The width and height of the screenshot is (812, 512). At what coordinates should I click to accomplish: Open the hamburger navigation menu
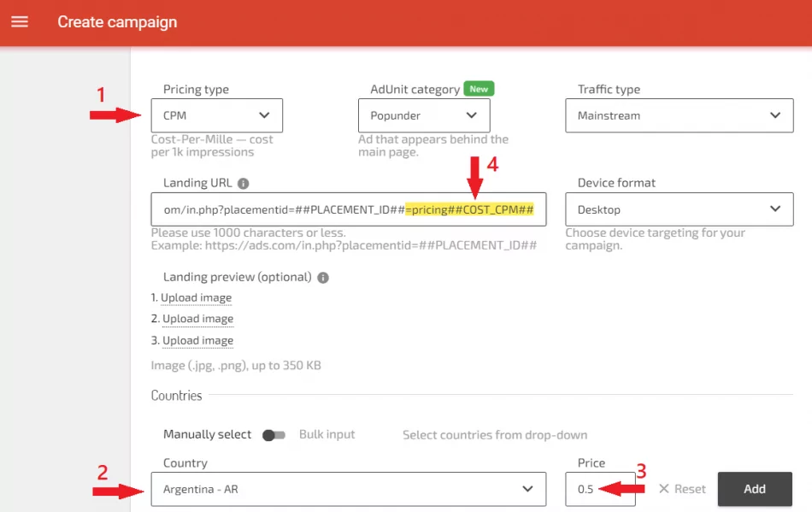(x=20, y=22)
